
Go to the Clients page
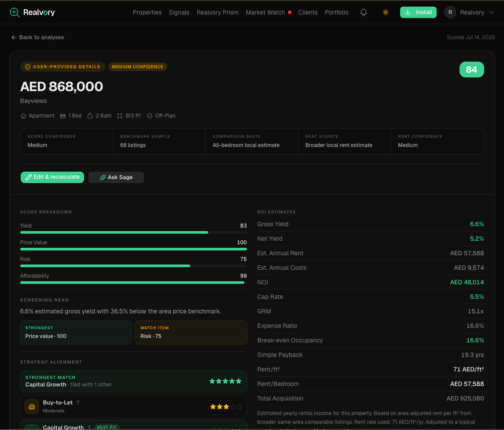point(308,12)
